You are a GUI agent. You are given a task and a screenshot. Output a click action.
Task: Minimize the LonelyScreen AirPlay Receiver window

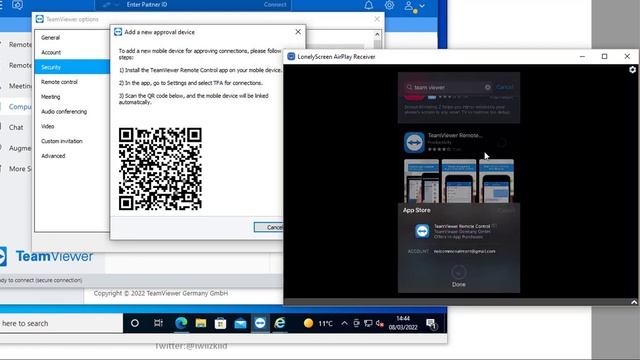coord(582,57)
